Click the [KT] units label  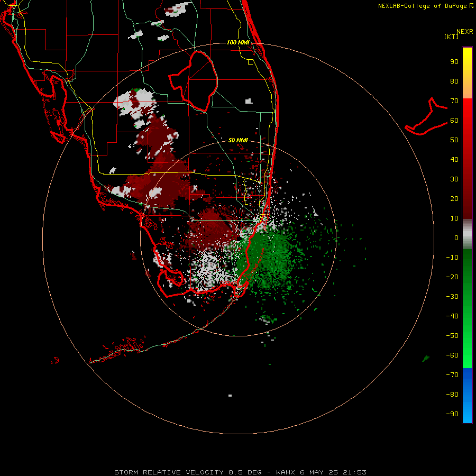tap(452, 36)
